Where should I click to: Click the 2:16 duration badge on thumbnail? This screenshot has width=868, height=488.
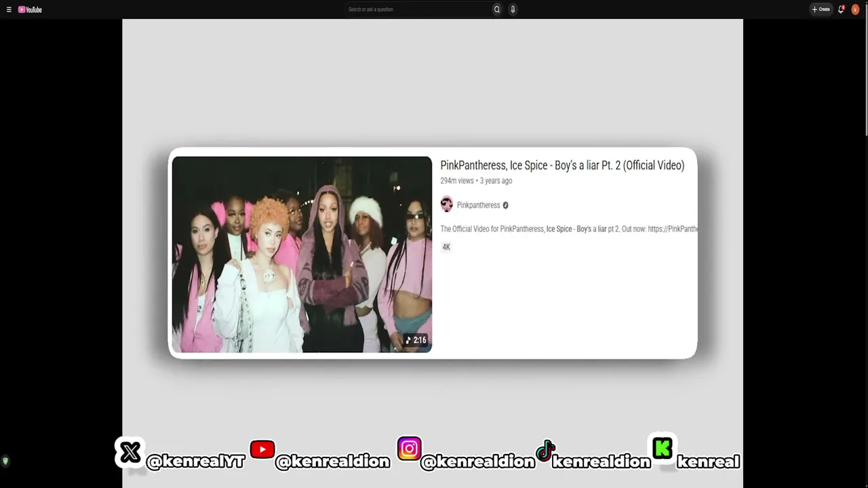pyautogui.click(x=416, y=340)
